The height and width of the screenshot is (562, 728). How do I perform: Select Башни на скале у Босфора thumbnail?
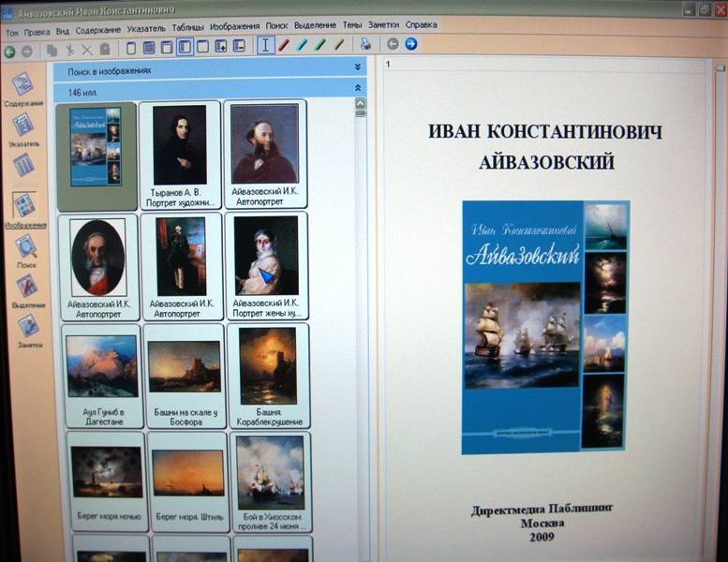coord(185,376)
